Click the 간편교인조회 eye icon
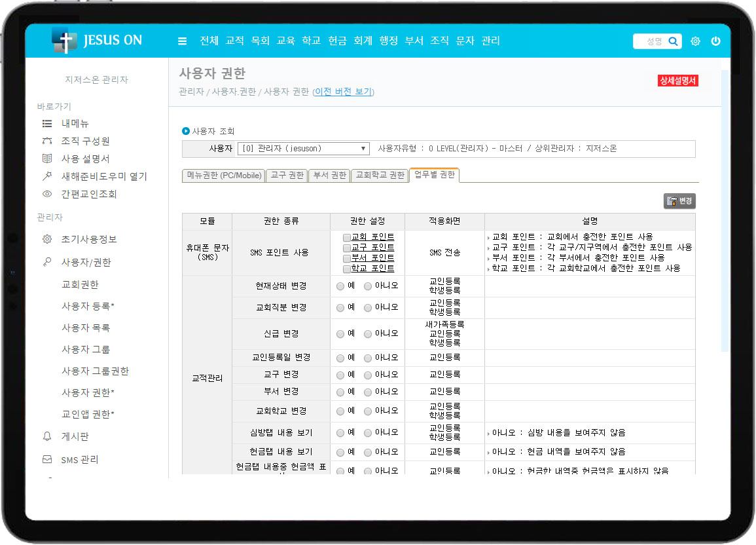Image resolution: width=756 pixels, height=545 pixels. pyautogui.click(x=47, y=194)
